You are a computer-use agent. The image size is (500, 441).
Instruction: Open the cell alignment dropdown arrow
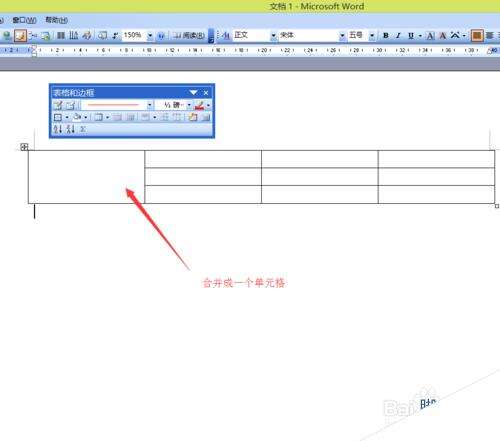click(x=155, y=117)
